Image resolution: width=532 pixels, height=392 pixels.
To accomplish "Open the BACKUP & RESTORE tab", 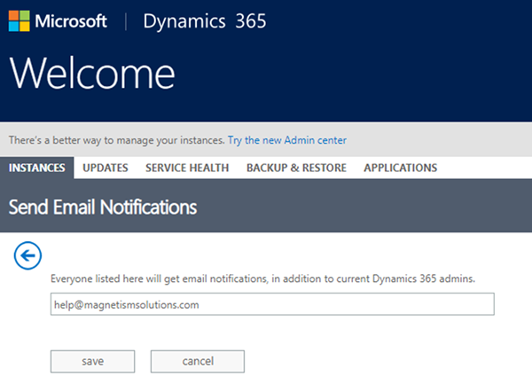I will pyautogui.click(x=296, y=168).
